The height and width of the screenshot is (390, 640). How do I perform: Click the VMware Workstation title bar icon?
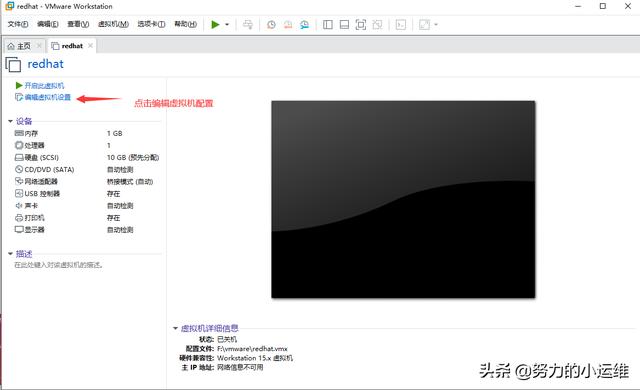pyautogui.click(x=9, y=6)
